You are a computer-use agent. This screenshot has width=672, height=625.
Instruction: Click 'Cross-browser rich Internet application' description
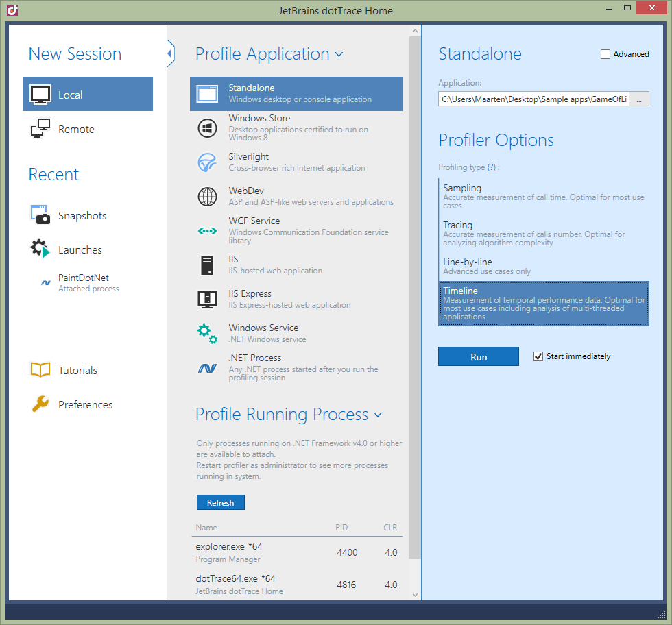pos(297,168)
